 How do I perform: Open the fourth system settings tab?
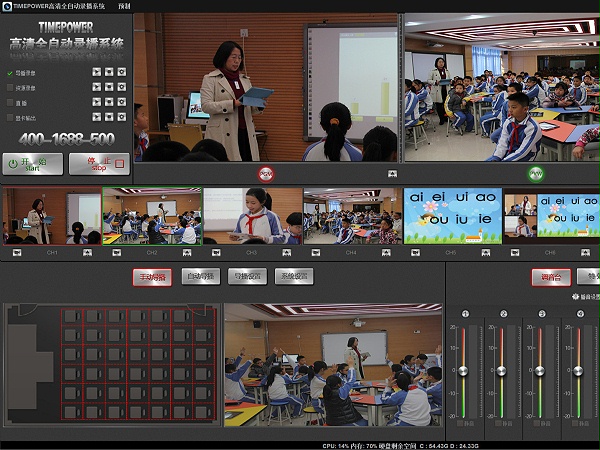click(294, 276)
